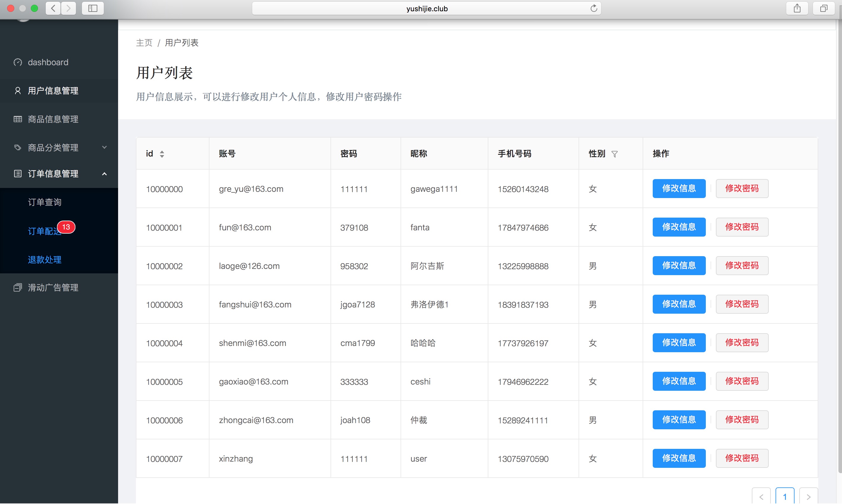The height and width of the screenshot is (504, 842).
Task: Expand the 商品分类管理 submenu
Action: click(53, 147)
